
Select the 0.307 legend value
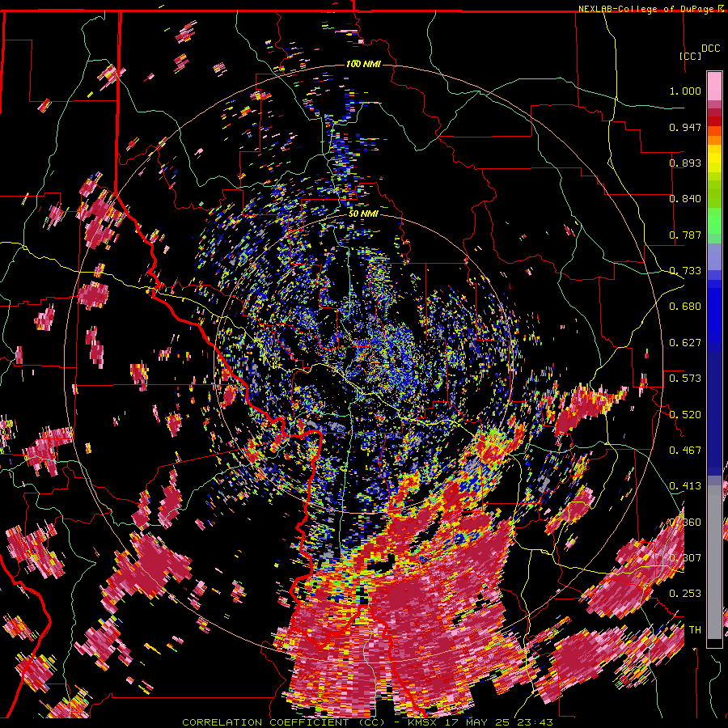tap(685, 558)
